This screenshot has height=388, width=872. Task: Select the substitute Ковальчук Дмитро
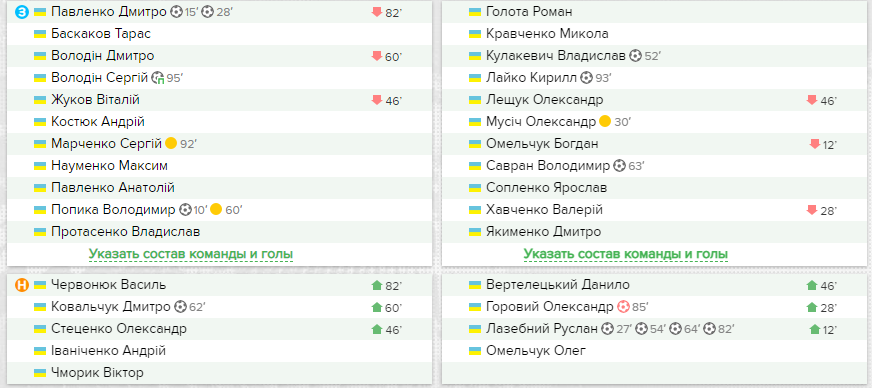point(111,307)
